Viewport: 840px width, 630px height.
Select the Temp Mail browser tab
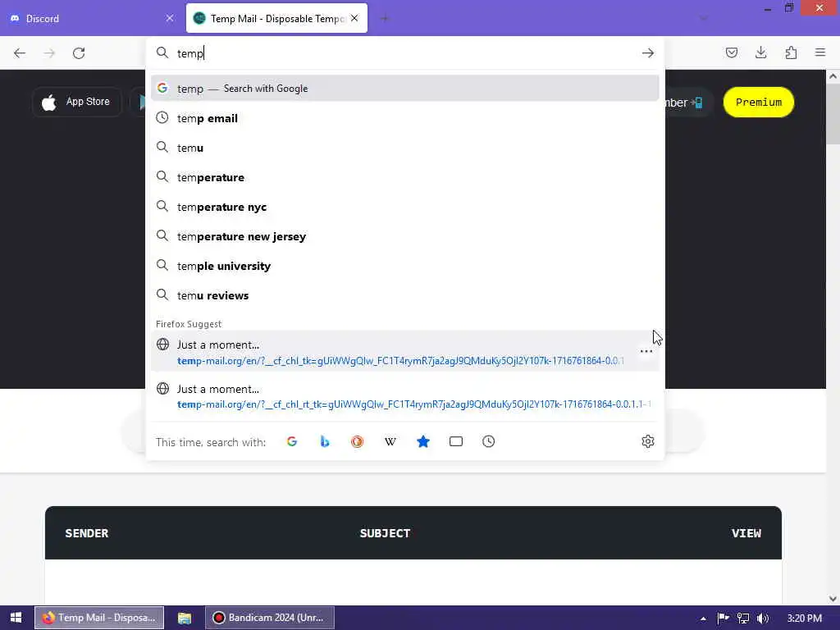coord(276,18)
